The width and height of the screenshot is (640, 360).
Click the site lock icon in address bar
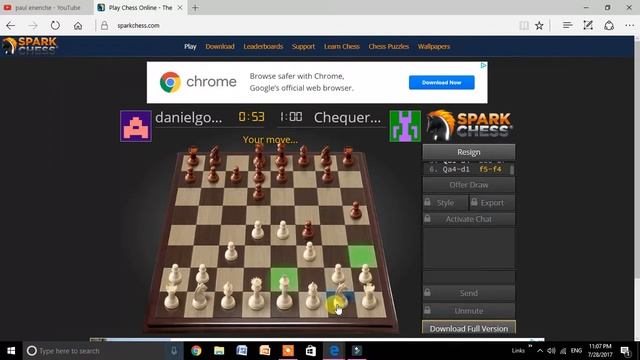pos(104,25)
